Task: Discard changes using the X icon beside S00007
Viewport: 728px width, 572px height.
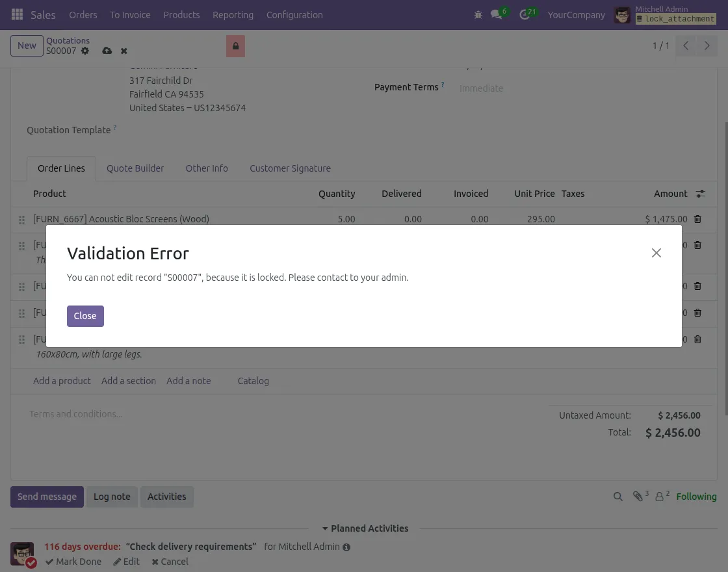Action: 123,51
